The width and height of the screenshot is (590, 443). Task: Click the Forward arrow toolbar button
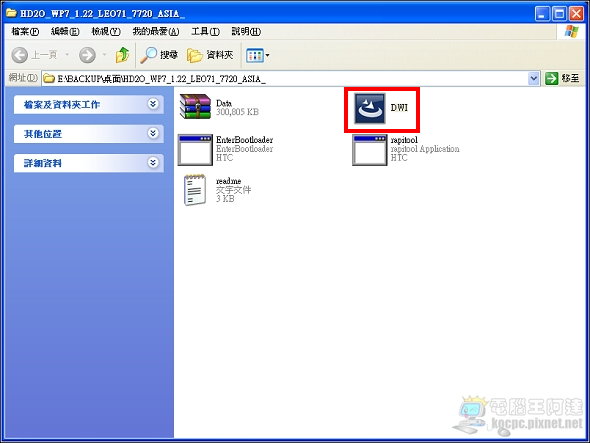click(87, 55)
